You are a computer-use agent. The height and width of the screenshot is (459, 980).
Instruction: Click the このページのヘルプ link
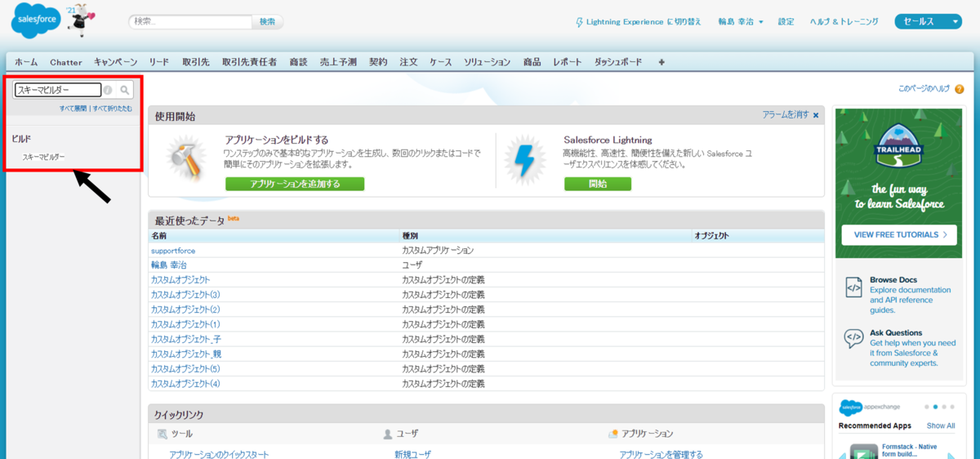coord(924,88)
